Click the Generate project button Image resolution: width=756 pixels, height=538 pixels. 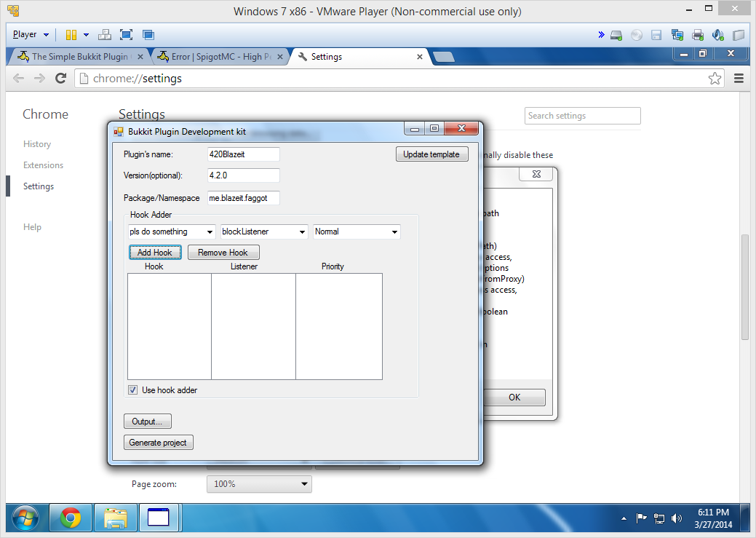[x=158, y=443]
